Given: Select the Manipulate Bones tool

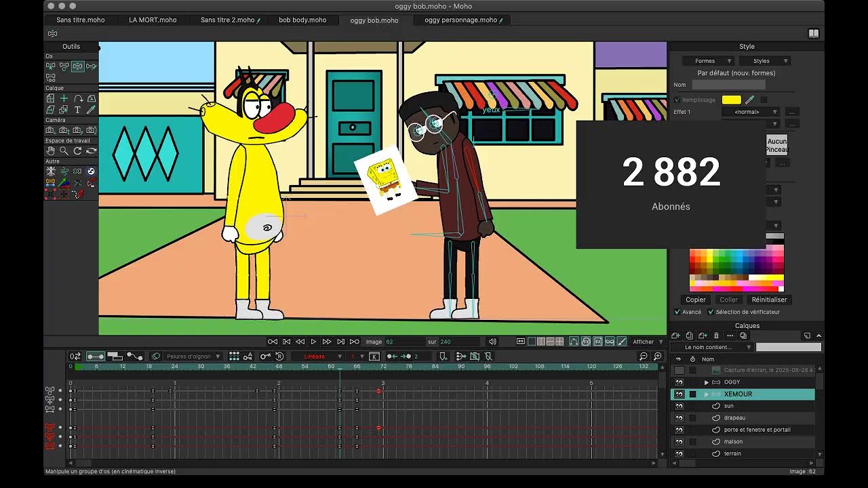Looking at the screenshot, I should [77, 66].
